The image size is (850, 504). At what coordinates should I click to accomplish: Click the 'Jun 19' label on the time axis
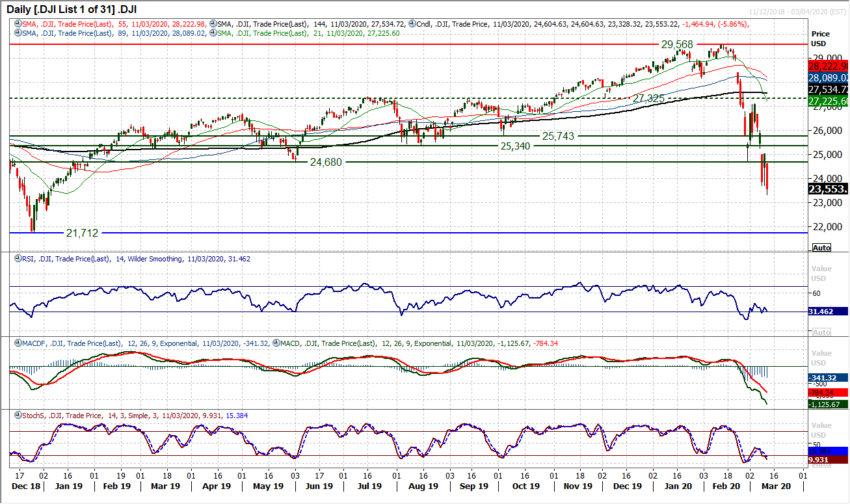click(x=319, y=486)
